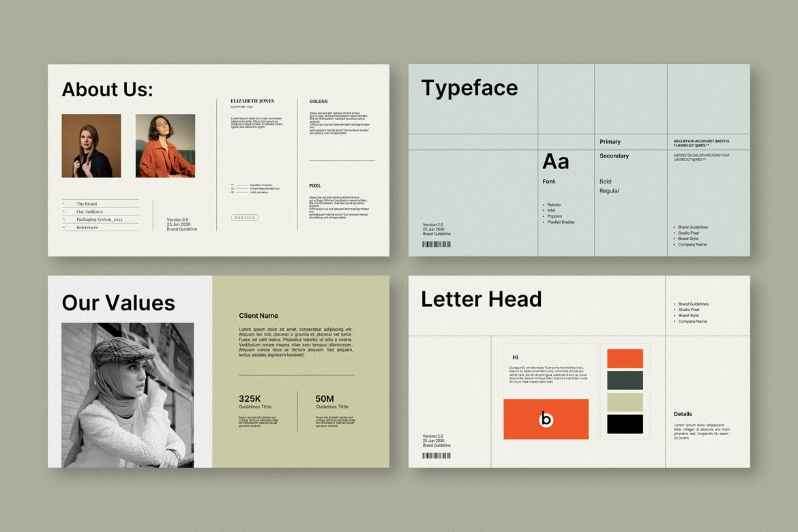This screenshot has height=532, width=798.
Task: Click the large Aa font sample
Action: pyautogui.click(x=555, y=162)
